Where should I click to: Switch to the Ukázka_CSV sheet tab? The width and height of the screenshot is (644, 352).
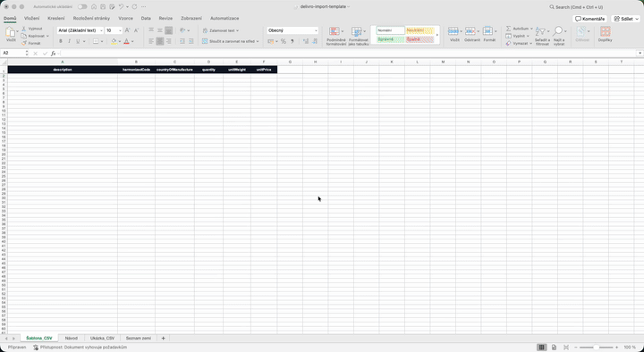tap(102, 338)
